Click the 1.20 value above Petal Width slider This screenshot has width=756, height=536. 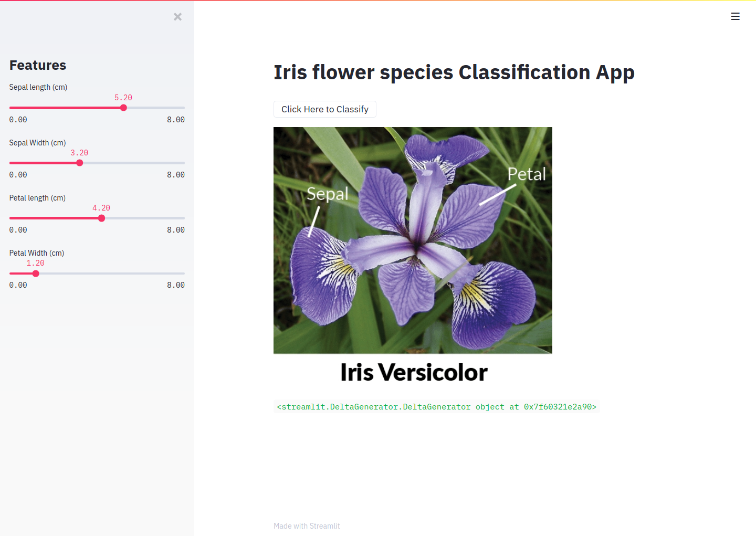tap(35, 263)
